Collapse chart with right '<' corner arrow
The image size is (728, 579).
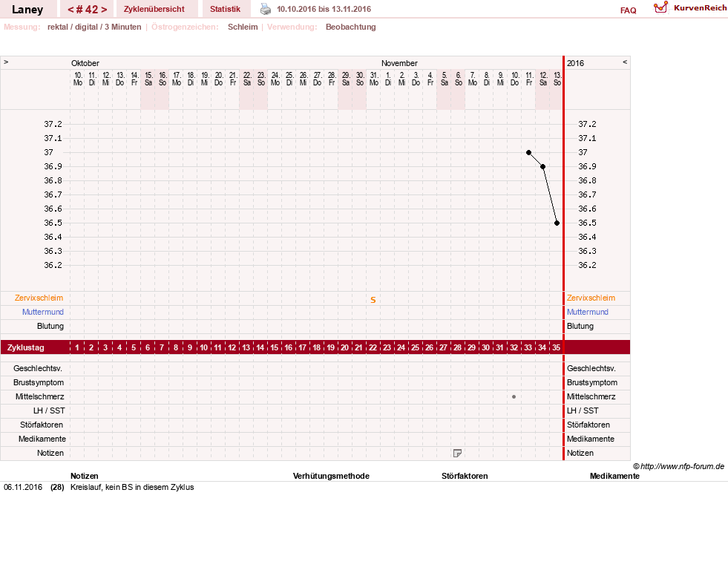click(625, 62)
